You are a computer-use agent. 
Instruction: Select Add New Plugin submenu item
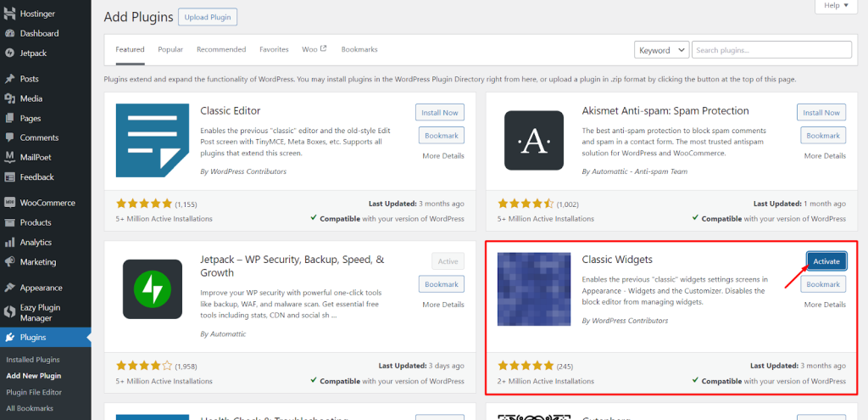tap(34, 376)
